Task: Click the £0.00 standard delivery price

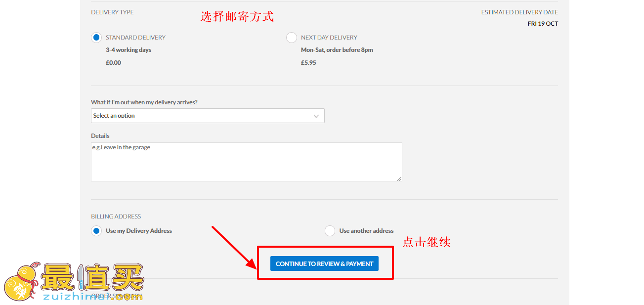Action: tap(113, 63)
